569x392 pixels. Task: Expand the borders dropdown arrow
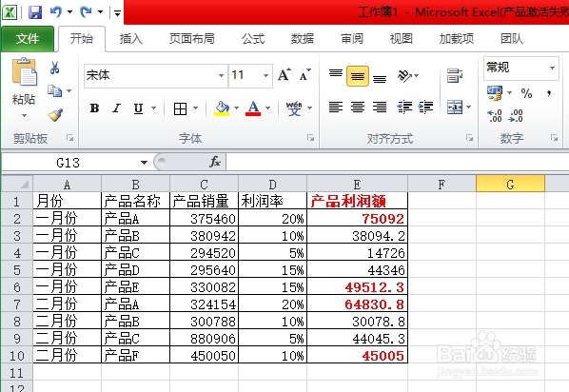(196, 108)
